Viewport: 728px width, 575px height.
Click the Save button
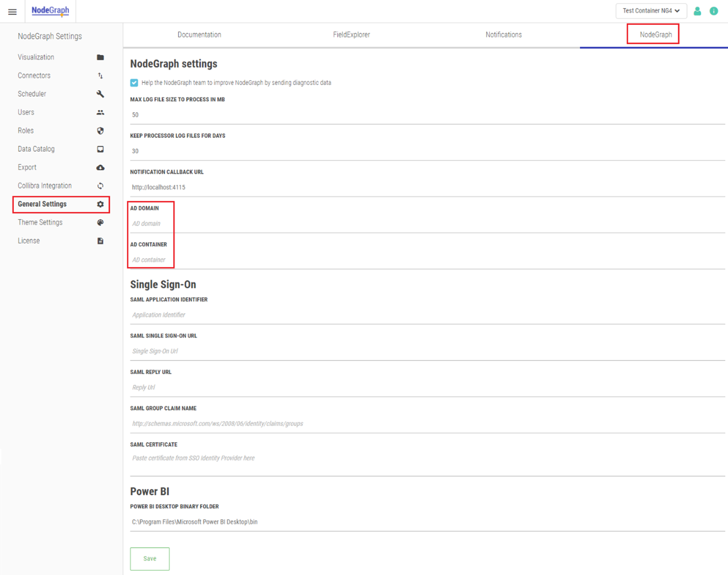(150, 559)
